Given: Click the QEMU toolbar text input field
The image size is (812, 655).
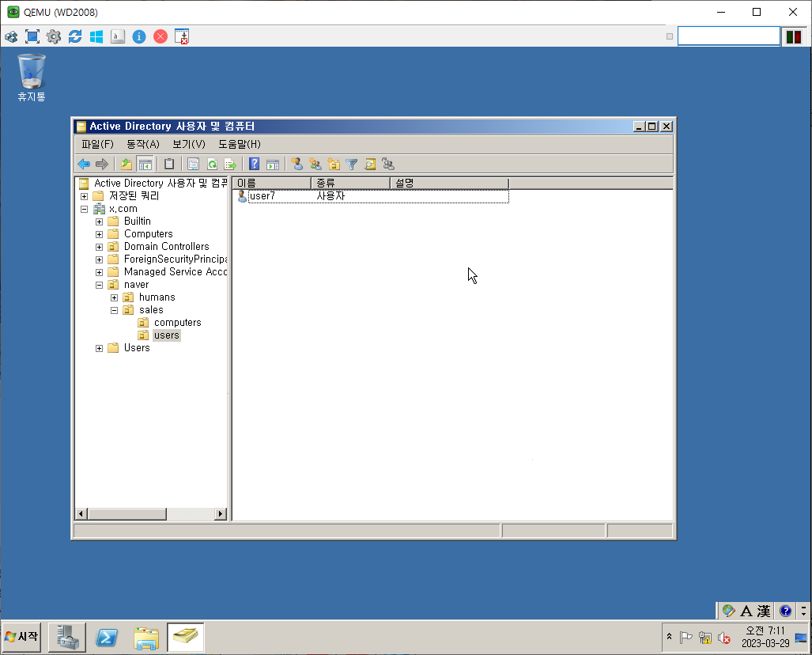Looking at the screenshot, I should (x=729, y=36).
